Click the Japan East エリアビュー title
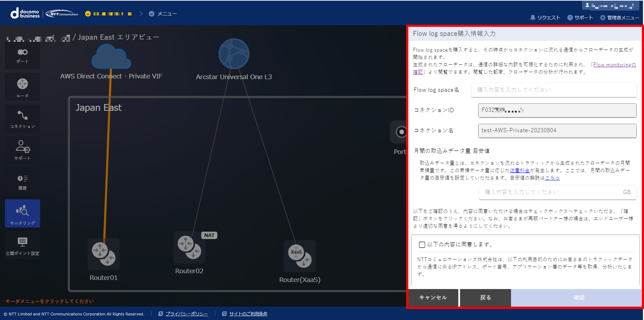This screenshot has height=320, width=644. point(118,37)
